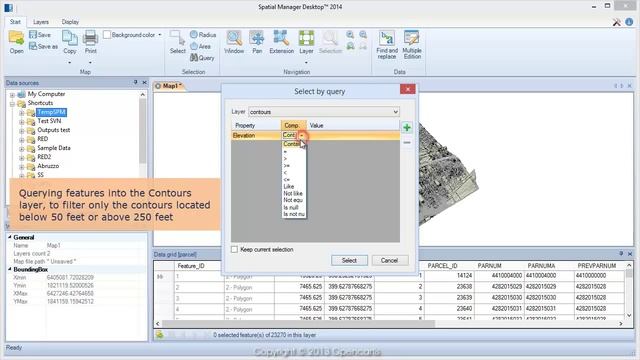Copy the map with Copy icon
The width and height of the screenshot is (640, 360).
pos(70,42)
